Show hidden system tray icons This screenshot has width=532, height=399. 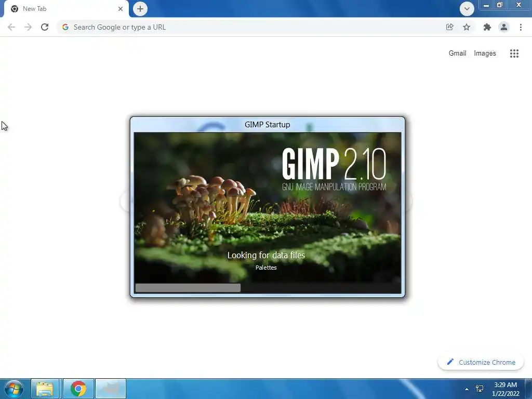(467, 389)
